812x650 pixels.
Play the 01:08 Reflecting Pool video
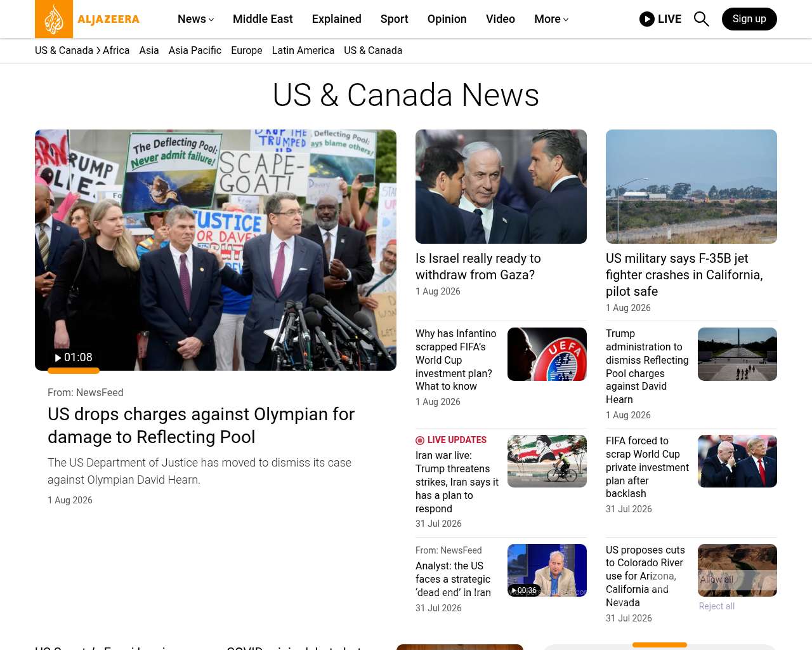pos(74,357)
